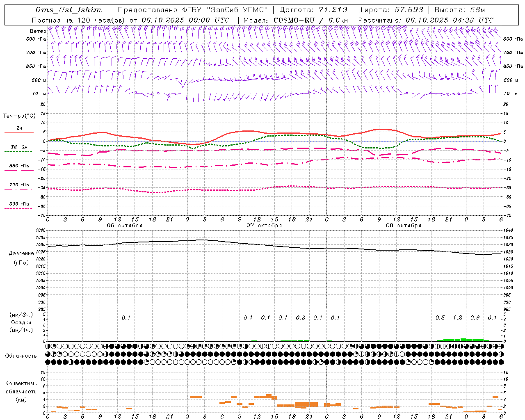Select the Td 2м dew point legend entry
The height and width of the screenshot is (420, 525).
click(x=19, y=148)
